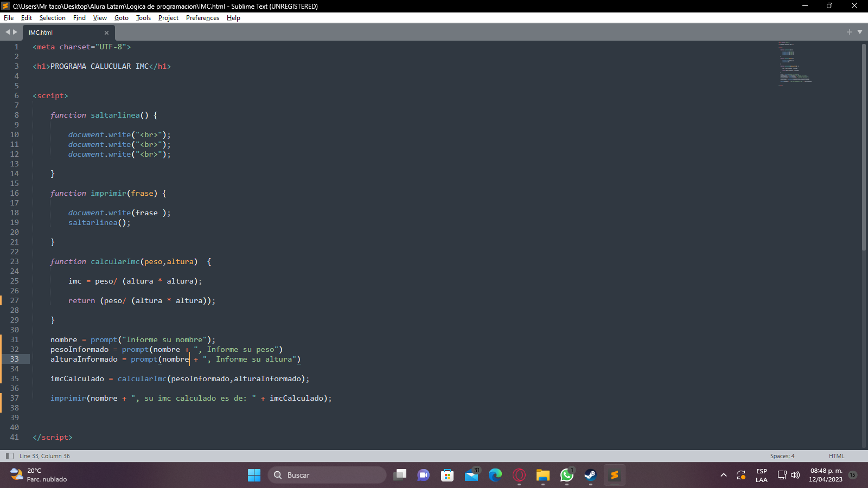
Task: Open the Goto menu
Action: (x=121, y=18)
